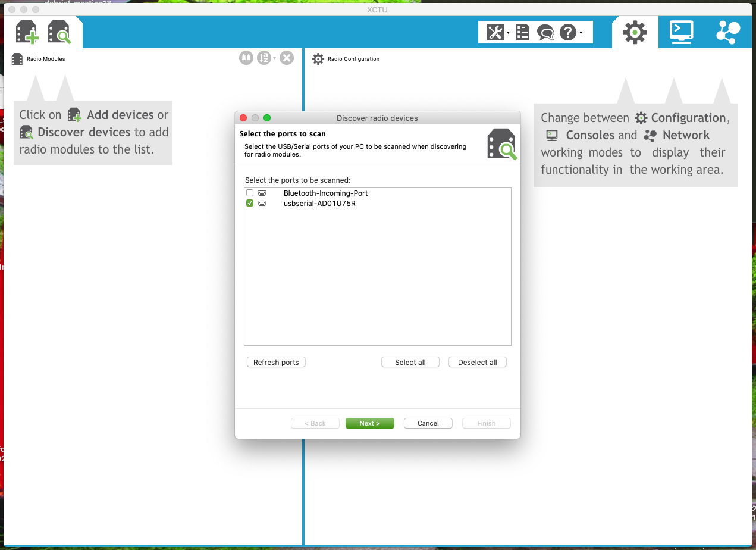The width and height of the screenshot is (756, 550).
Task: Cancel the Discover radio devices dialog
Action: point(428,423)
